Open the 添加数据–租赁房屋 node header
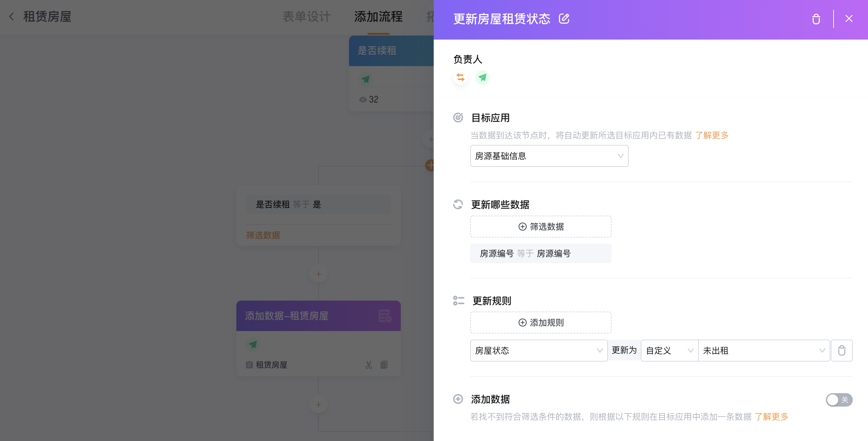Viewport: 868px width, 441px height. click(319, 316)
